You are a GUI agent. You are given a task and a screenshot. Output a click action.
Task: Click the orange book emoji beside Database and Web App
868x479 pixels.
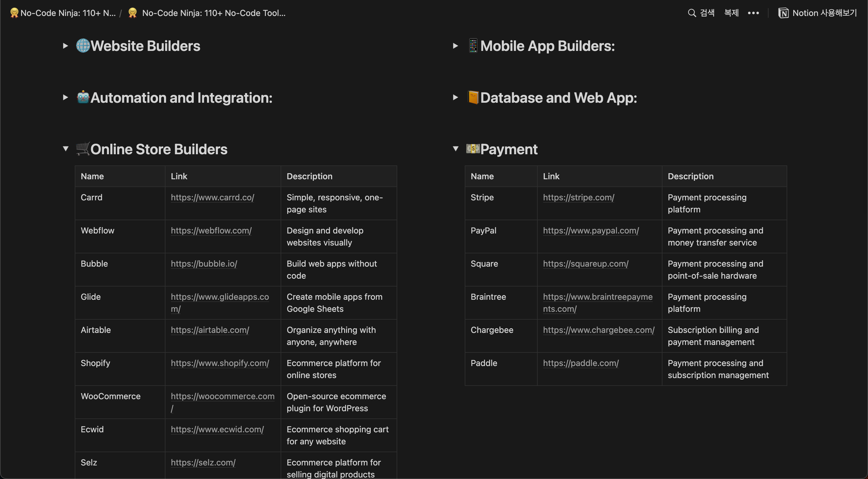[x=473, y=97]
